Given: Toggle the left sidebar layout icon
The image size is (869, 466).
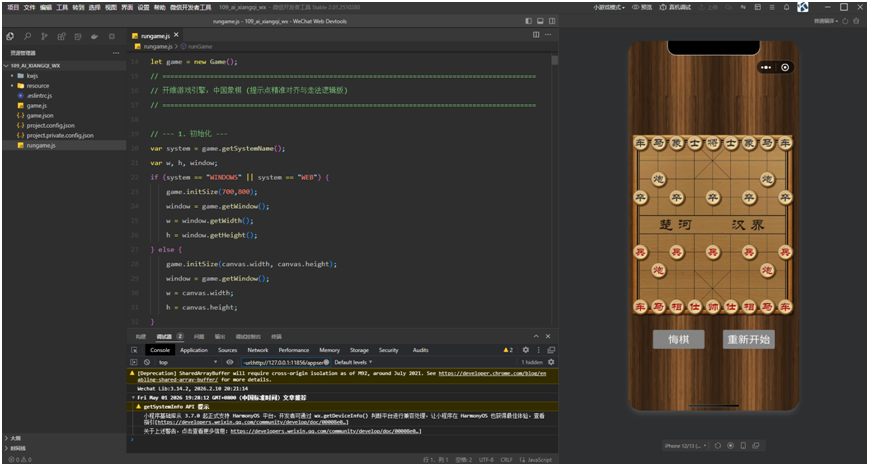Looking at the screenshot, I should click(528, 21).
